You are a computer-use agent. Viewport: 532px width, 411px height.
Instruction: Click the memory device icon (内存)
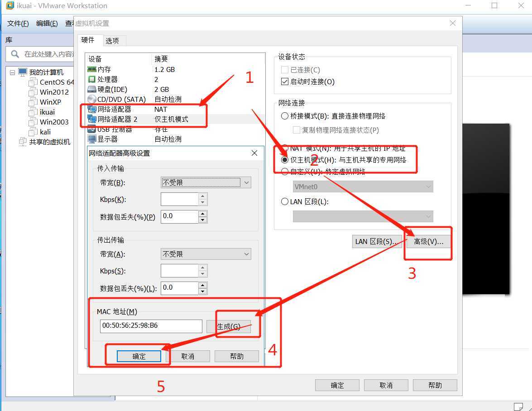91,69
